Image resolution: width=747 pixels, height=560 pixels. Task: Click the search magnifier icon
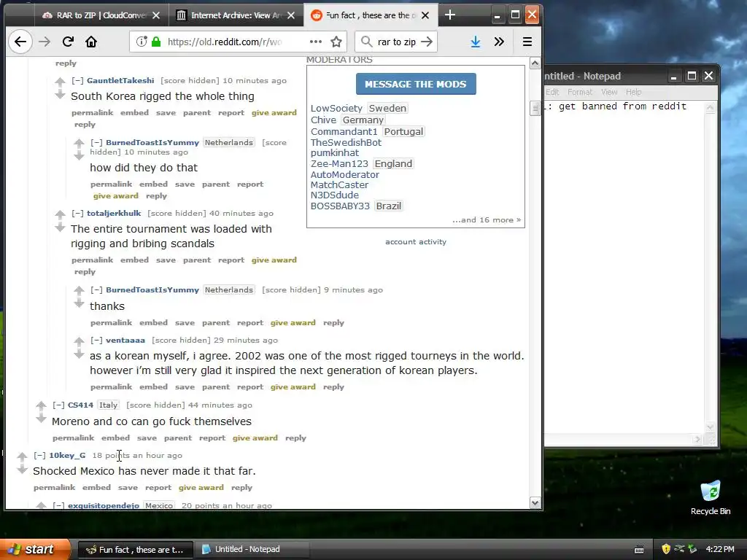[366, 42]
